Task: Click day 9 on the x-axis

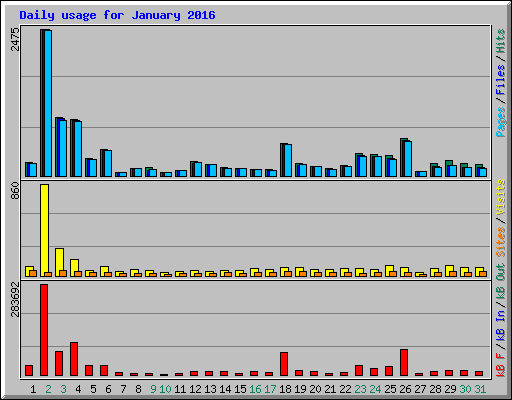Action: 153,389
